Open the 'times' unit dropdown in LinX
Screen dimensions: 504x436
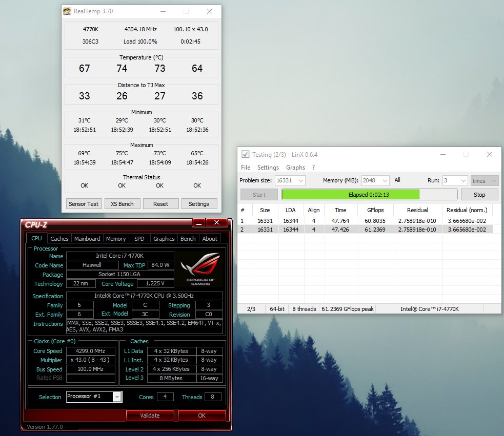[485, 180]
